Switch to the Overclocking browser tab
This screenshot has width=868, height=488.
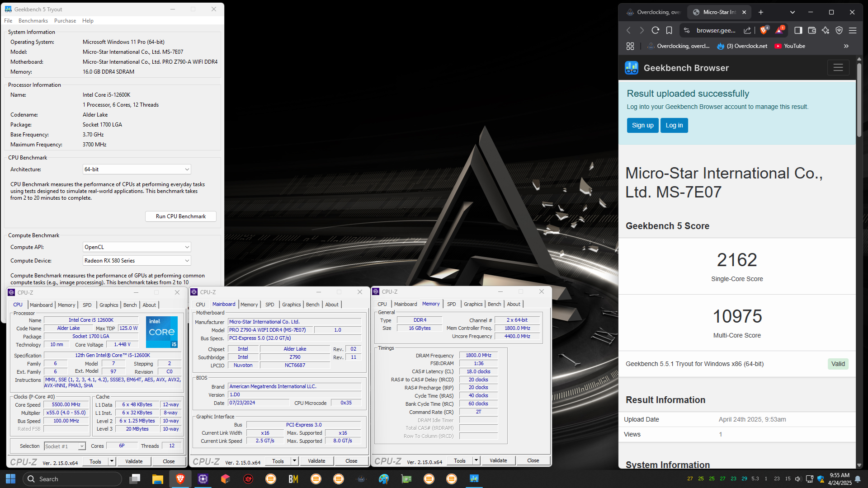tap(653, 12)
